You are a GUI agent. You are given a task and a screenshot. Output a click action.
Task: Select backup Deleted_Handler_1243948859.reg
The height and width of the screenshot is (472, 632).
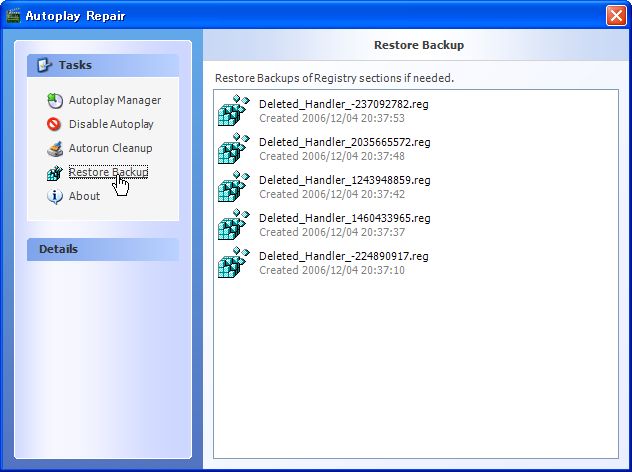[x=345, y=180]
